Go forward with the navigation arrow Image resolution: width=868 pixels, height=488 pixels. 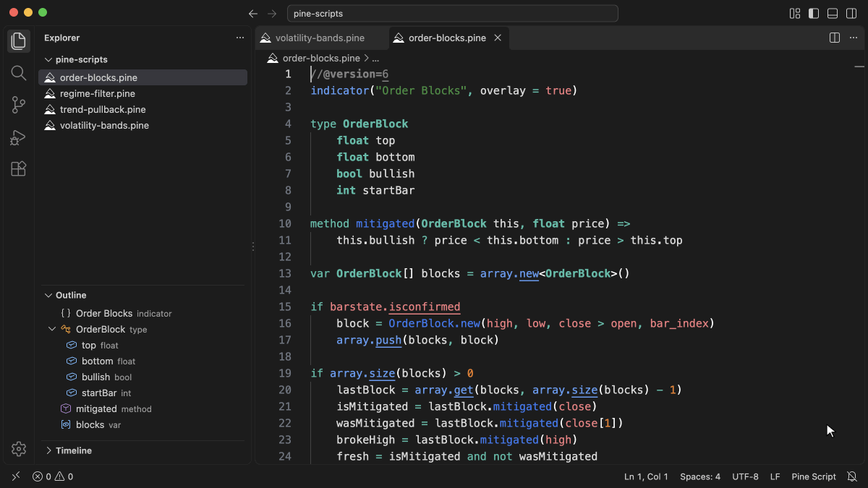point(272,14)
